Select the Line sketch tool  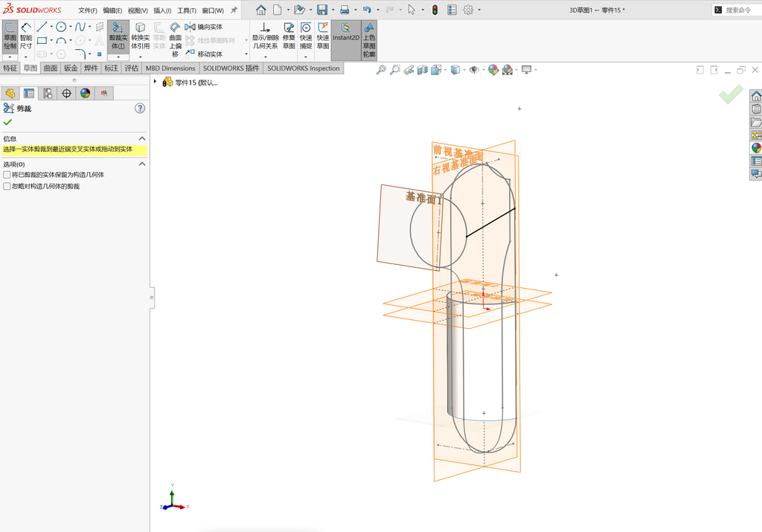pyautogui.click(x=42, y=27)
